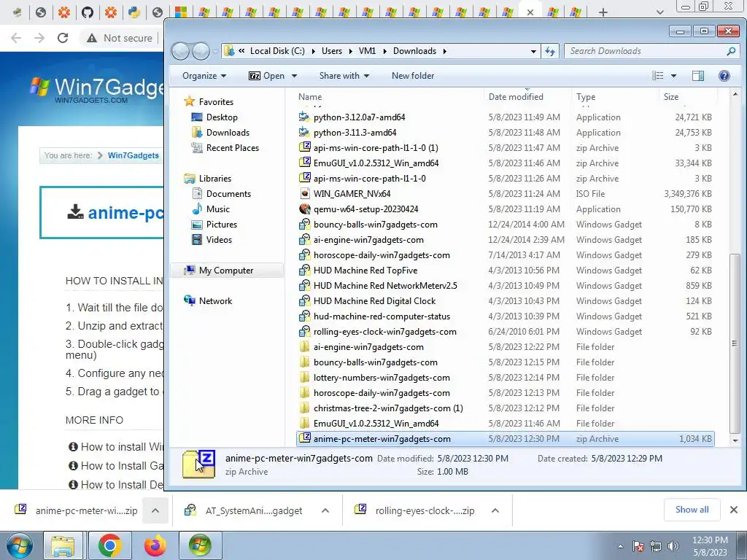747x560 pixels.
Task: Click the file list scroll down arrow
Action: point(735,440)
